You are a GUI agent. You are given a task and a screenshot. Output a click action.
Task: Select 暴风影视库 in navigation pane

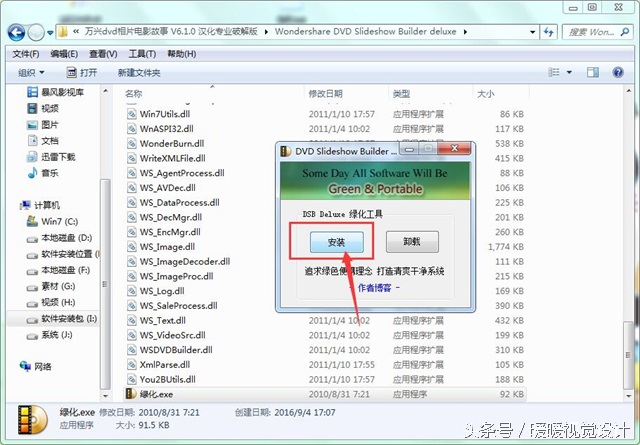tap(55, 92)
